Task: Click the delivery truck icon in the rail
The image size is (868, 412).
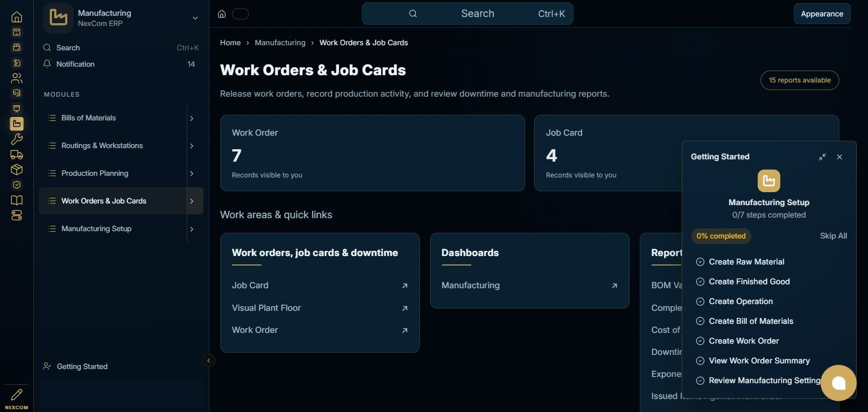Action: (x=16, y=154)
